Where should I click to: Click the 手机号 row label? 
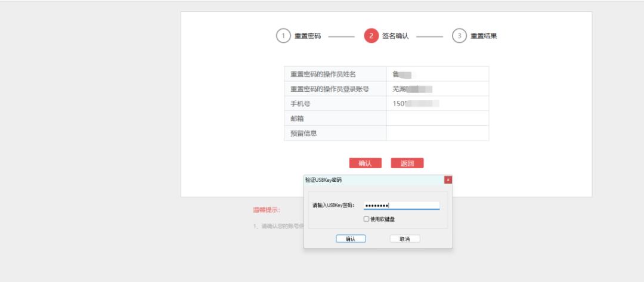(x=300, y=104)
